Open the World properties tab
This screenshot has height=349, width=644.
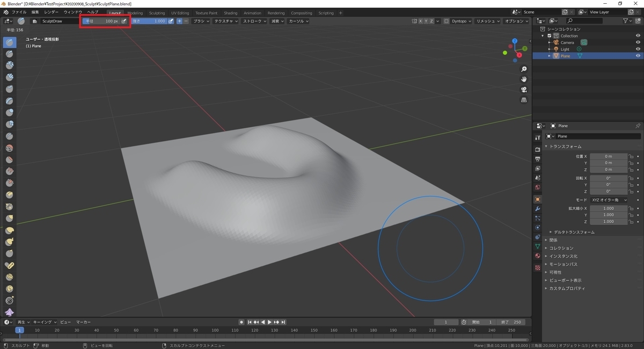click(538, 187)
